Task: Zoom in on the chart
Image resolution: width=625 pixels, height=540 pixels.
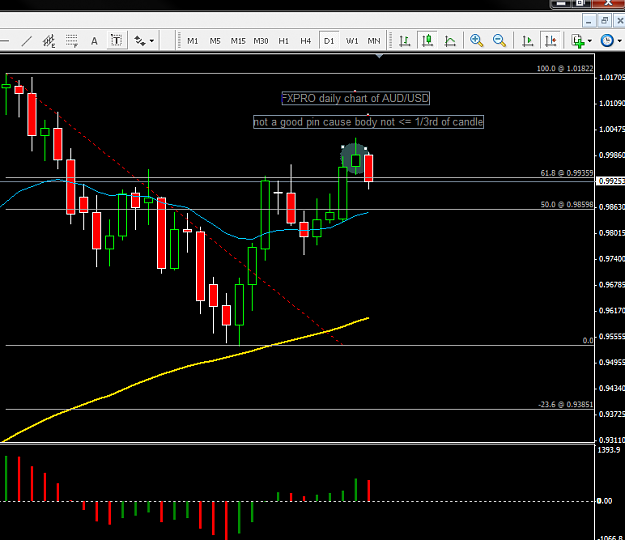Action: (476, 41)
